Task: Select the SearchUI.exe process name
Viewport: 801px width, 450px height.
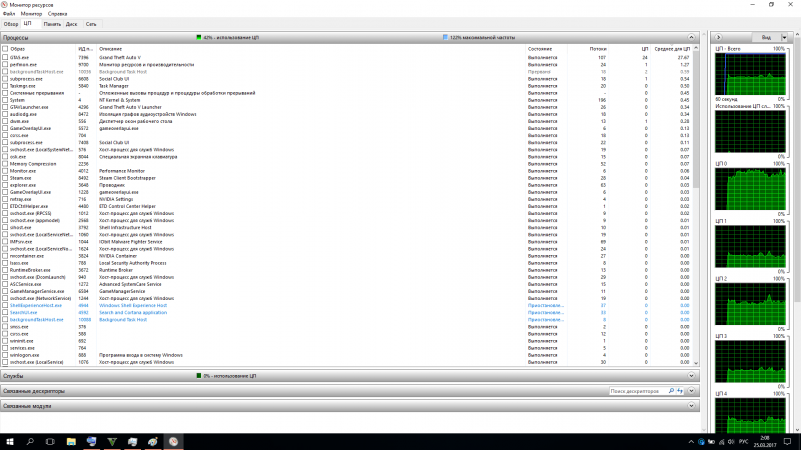Action: pos(23,313)
